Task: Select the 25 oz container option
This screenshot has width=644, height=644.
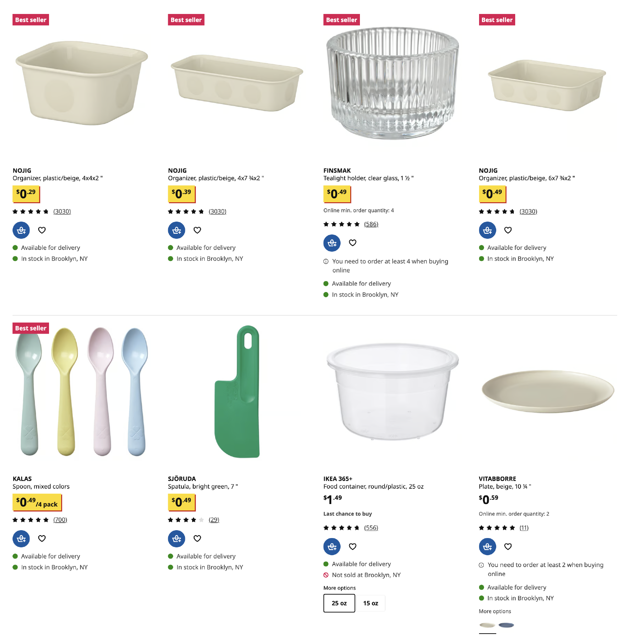Action: [339, 603]
